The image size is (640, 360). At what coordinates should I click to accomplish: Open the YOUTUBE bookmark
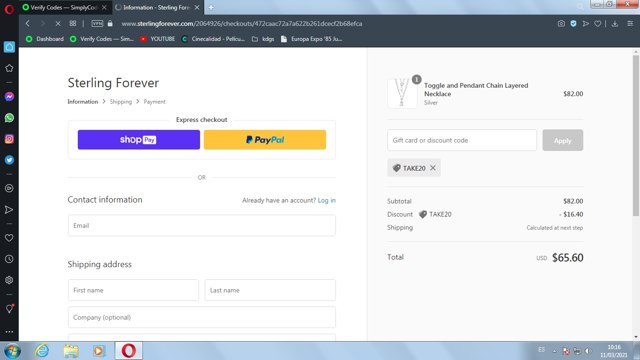pos(158,39)
